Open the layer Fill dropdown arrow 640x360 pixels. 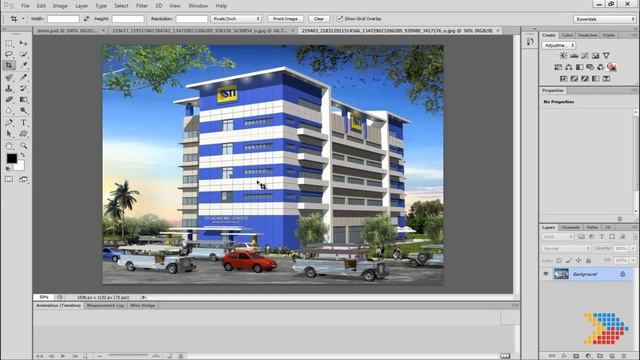coord(633,260)
